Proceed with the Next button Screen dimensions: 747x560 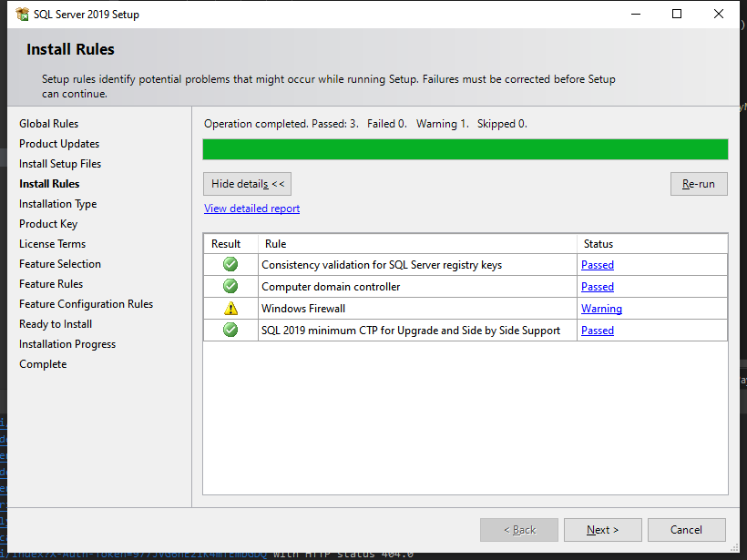click(602, 530)
